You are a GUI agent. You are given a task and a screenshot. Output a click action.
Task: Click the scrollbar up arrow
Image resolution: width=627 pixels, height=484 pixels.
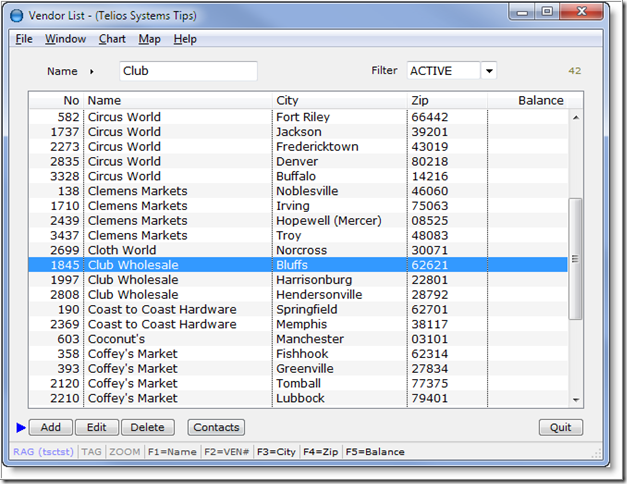[575, 117]
